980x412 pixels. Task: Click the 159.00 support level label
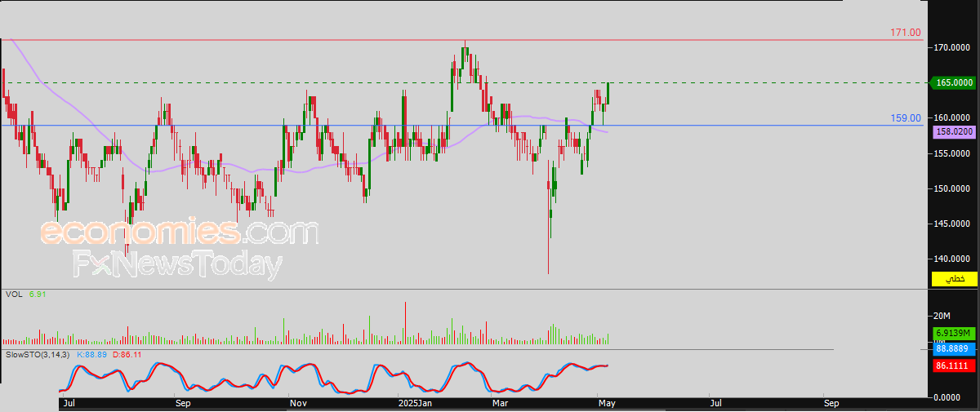pos(906,118)
